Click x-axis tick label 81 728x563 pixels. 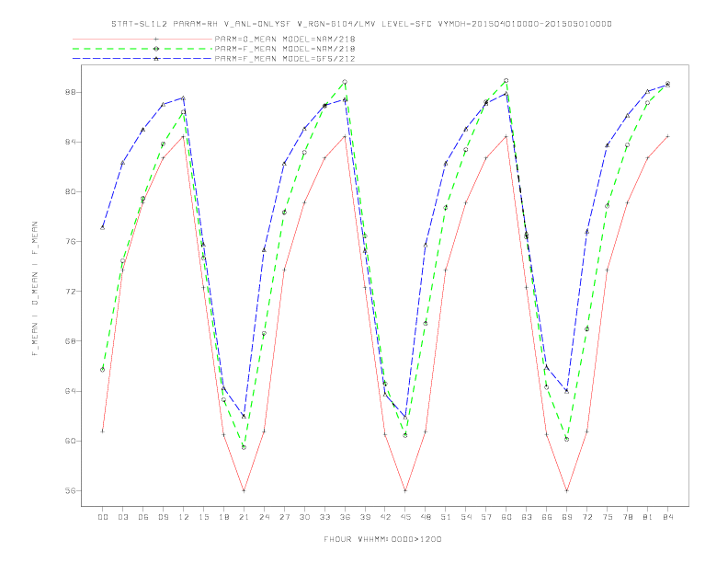648,517
